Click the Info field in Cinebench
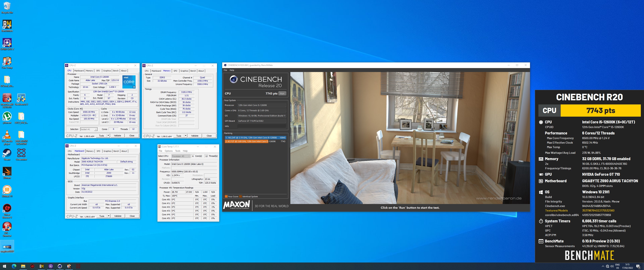 (x=262, y=126)
